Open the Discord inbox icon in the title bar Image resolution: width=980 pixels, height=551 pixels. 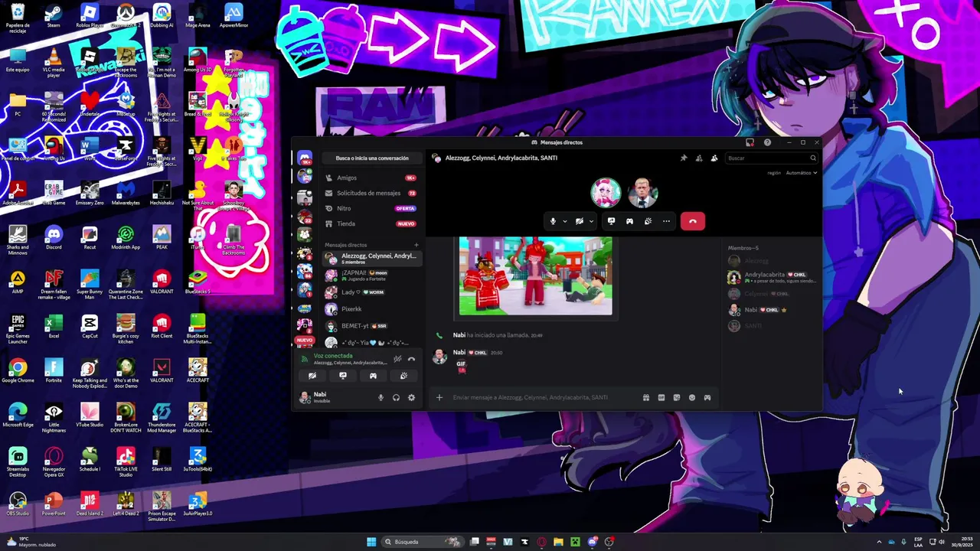(750, 142)
